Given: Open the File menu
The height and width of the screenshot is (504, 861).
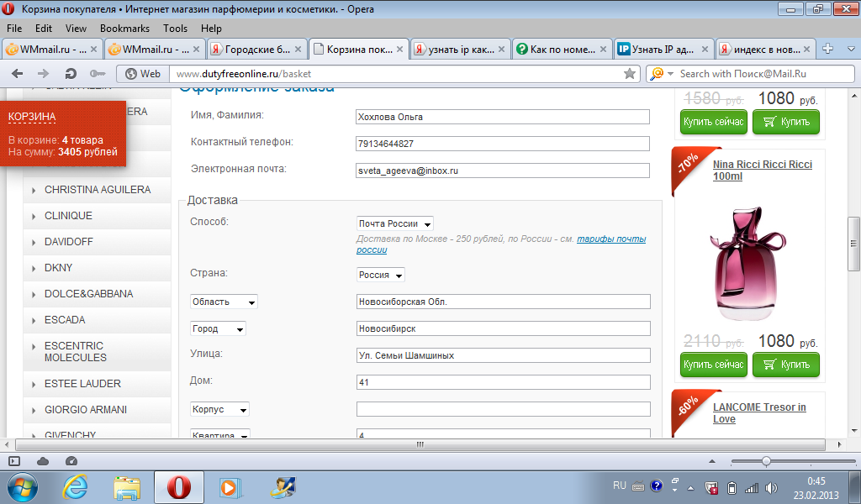Looking at the screenshot, I should pyautogui.click(x=14, y=29).
